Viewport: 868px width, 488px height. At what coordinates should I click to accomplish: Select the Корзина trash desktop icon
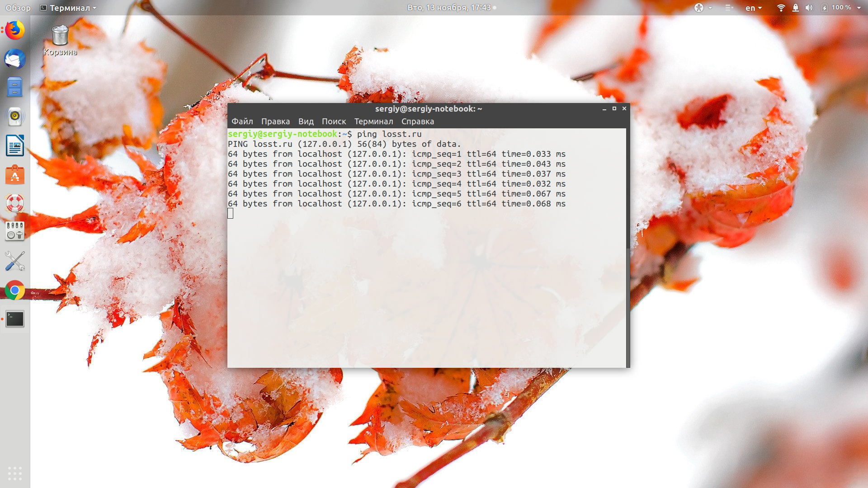[60, 41]
